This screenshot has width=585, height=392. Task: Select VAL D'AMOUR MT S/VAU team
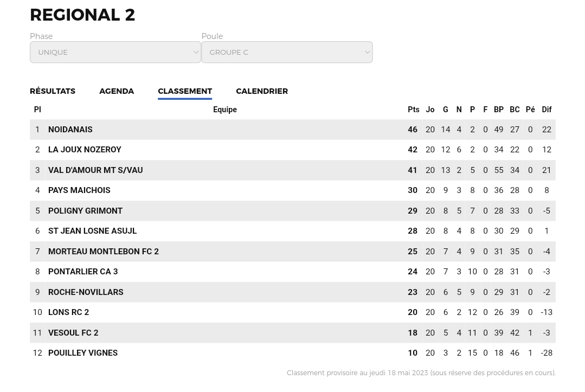tap(95, 170)
